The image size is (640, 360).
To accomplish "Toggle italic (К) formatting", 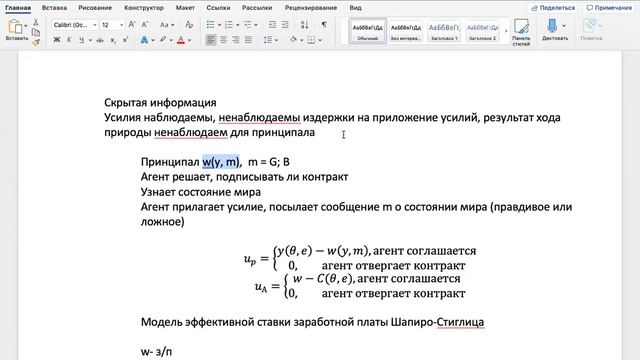I will (69, 40).
